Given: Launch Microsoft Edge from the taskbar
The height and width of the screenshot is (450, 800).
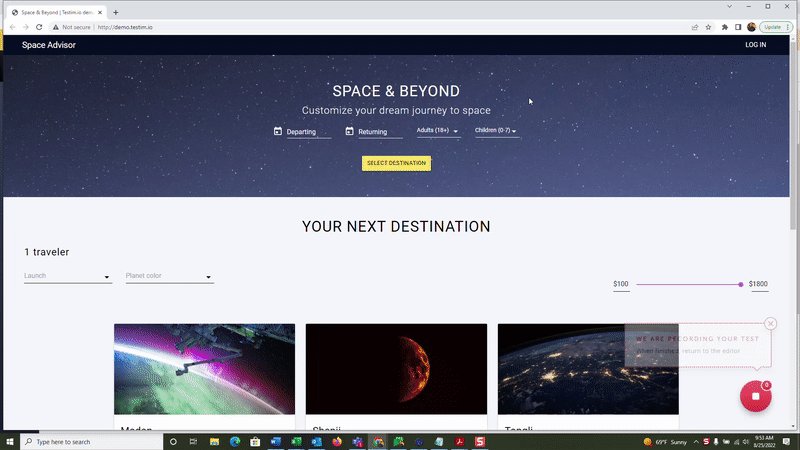Looking at the screenshot, I should click(235, 441).
